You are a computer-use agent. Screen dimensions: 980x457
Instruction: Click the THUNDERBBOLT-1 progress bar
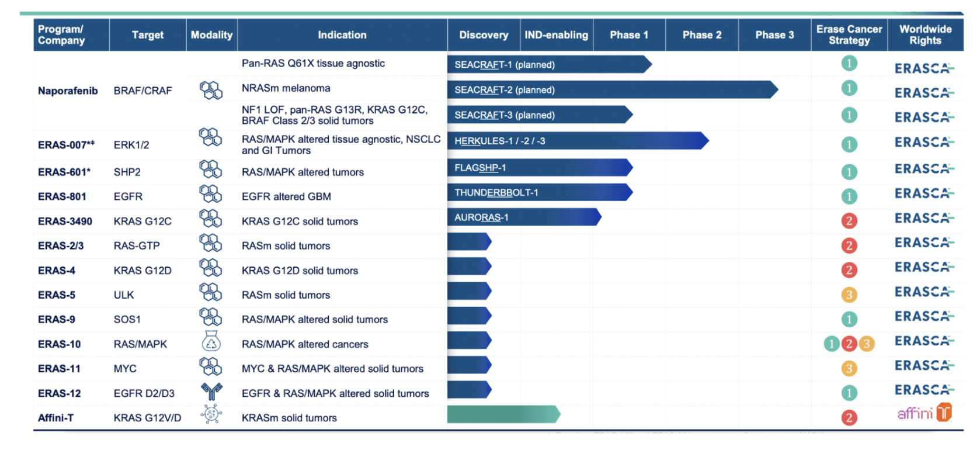[540, 192]
